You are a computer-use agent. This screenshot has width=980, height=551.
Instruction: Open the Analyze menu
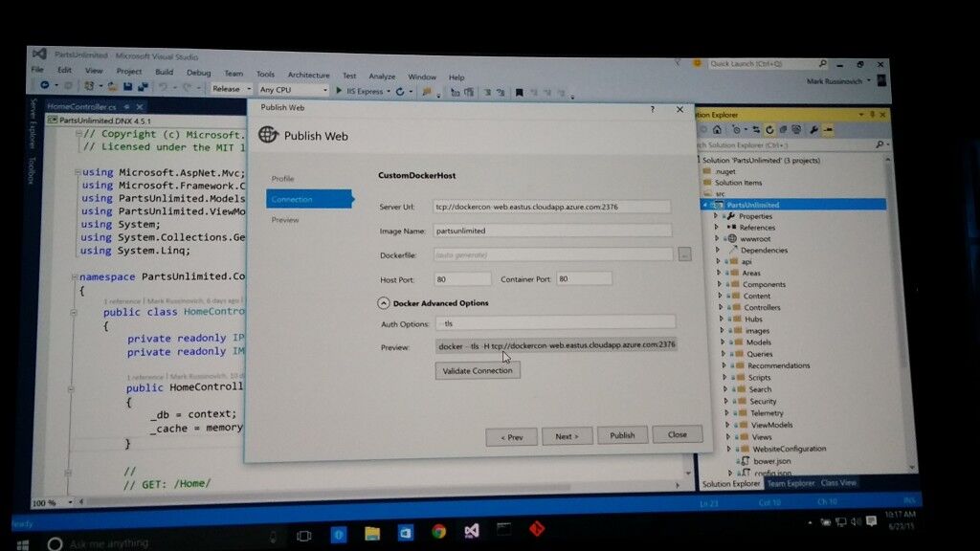[x=382, y=77]
